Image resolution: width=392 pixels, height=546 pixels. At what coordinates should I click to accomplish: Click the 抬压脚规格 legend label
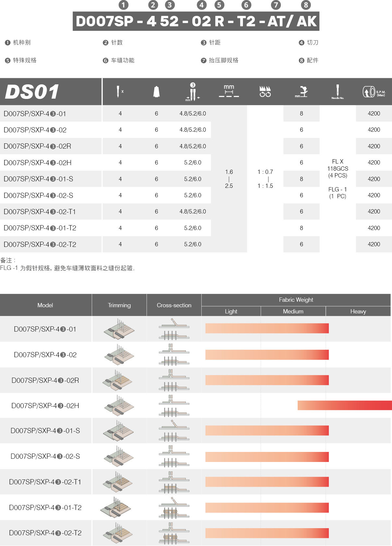tap(223, 60)
